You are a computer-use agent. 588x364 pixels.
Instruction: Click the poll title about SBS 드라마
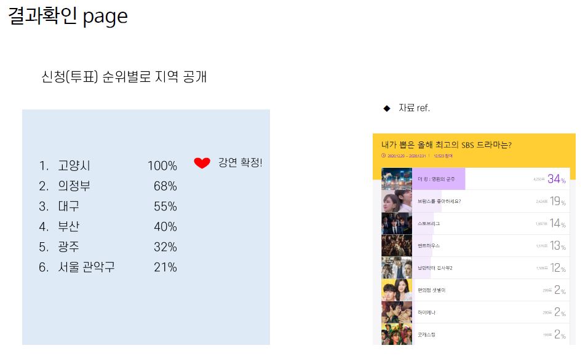(447, 144)
